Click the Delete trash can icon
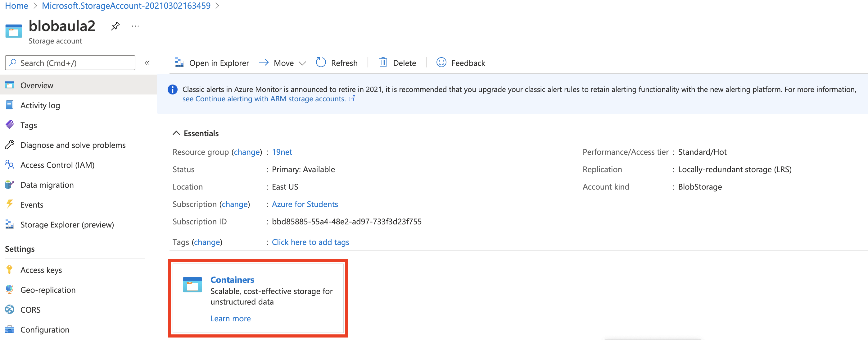 coord(383,63)
